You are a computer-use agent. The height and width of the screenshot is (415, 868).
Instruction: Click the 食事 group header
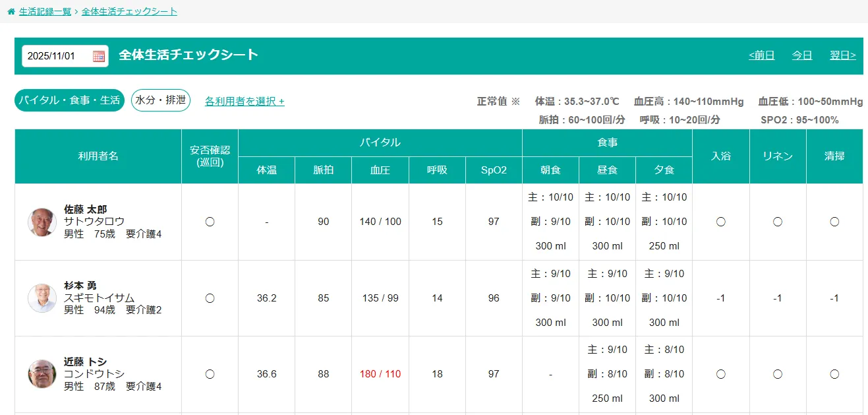coord(607,143)
